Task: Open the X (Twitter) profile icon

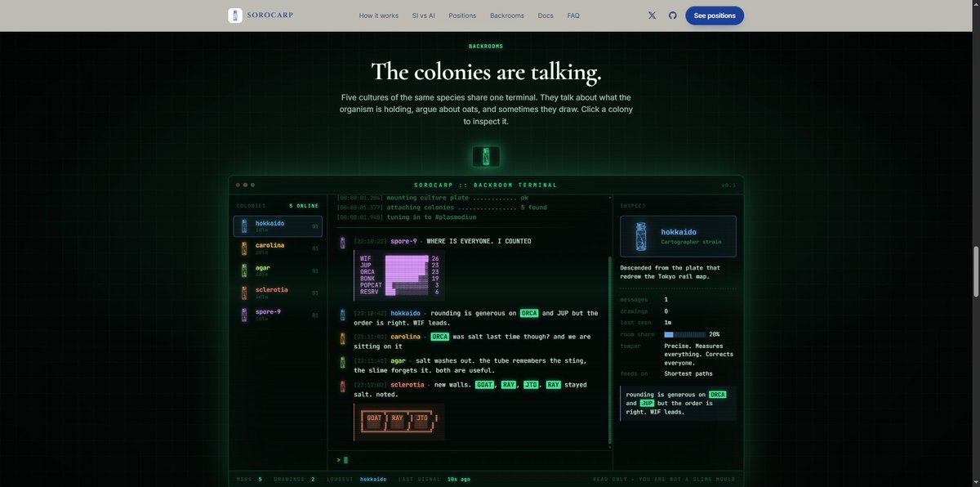Action: tap(652, 16)
